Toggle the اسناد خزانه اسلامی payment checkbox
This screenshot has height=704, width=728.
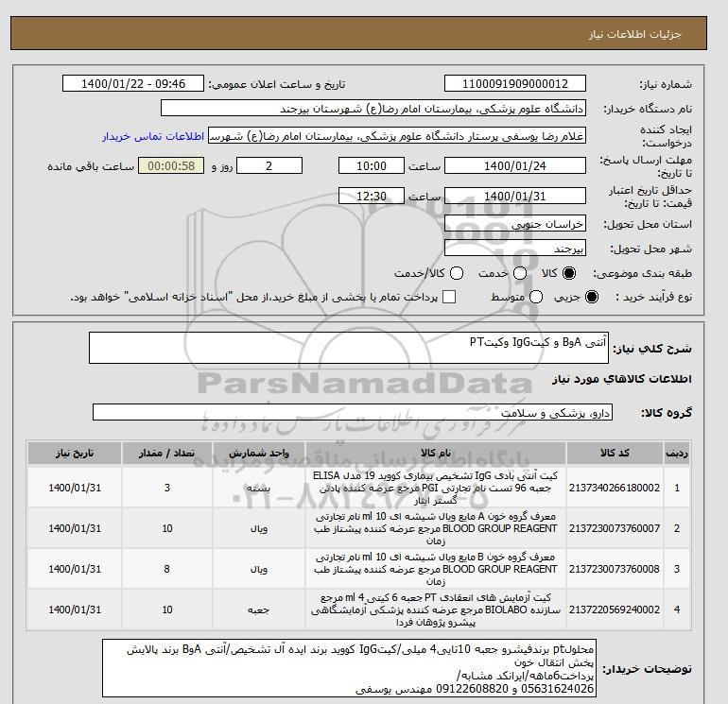coord(449,297)
